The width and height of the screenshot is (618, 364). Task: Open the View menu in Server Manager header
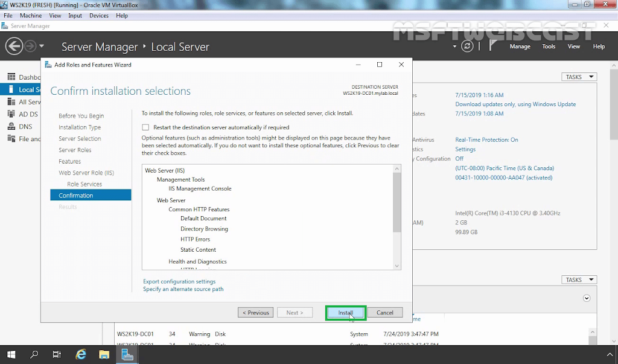573,46
